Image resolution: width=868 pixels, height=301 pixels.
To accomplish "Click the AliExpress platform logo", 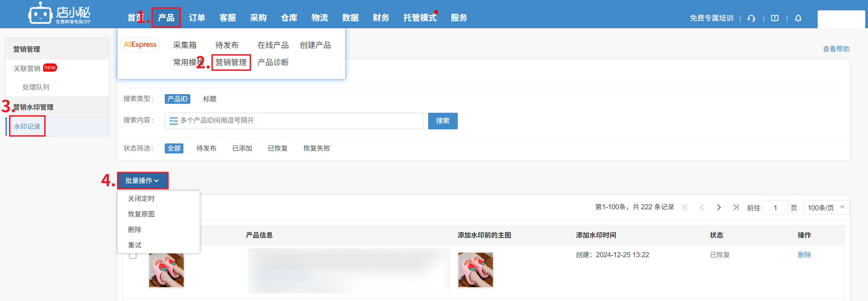I will pyautogui.click(x=140, y=44).
